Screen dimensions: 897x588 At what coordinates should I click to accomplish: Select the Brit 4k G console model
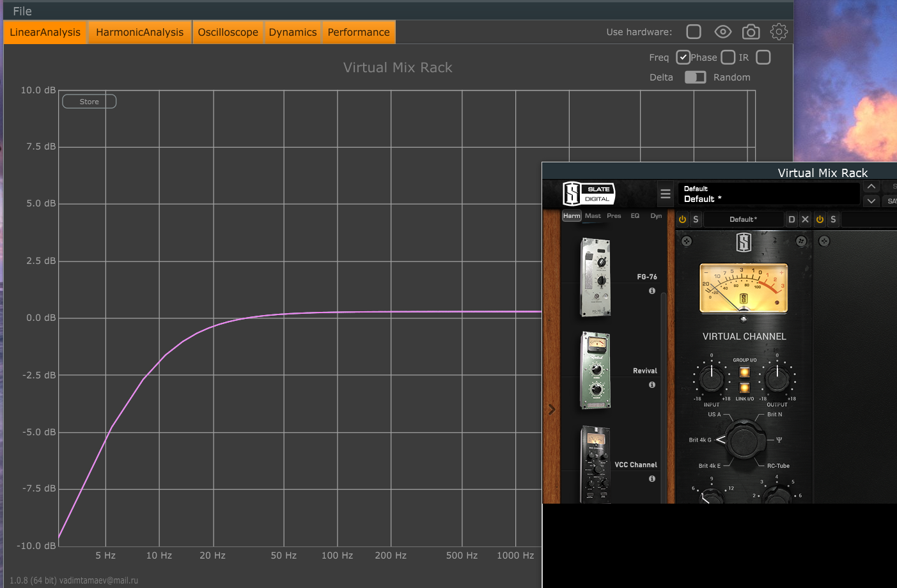(700, 440)
